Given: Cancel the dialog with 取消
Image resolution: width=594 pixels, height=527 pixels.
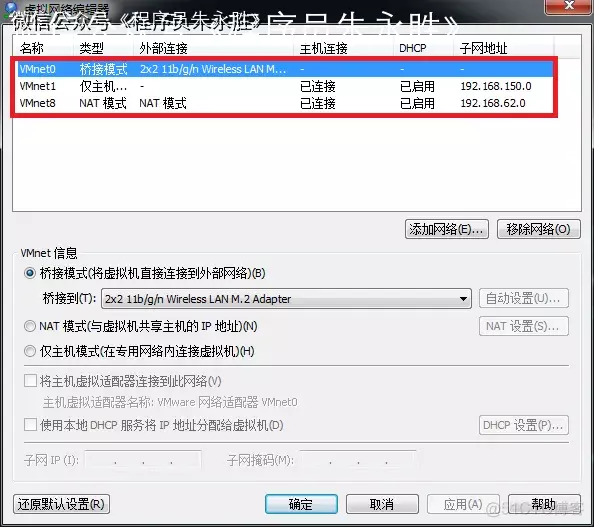Looking at the screenshot, I should pyautogui.click(x=382, y=504).
